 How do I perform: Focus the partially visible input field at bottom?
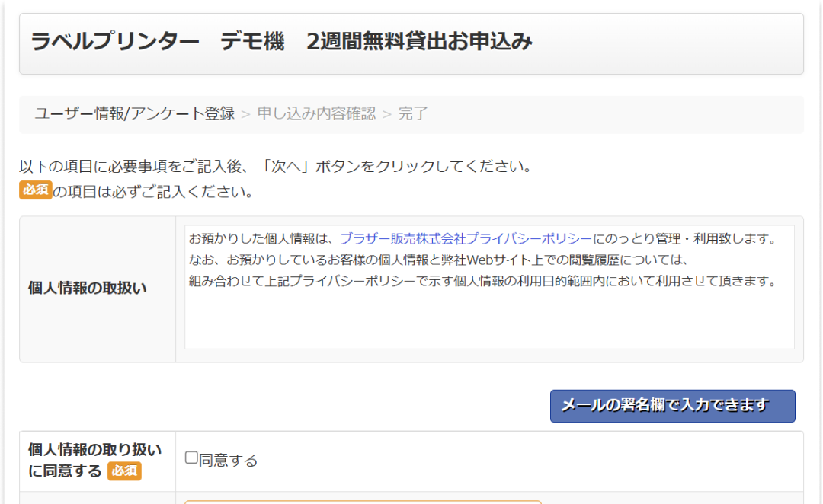coord(362,501)
